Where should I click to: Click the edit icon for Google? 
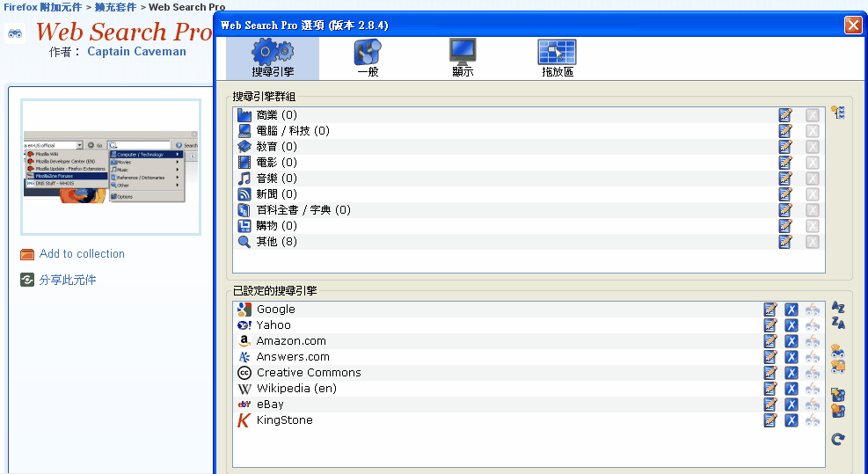[770, 310]
